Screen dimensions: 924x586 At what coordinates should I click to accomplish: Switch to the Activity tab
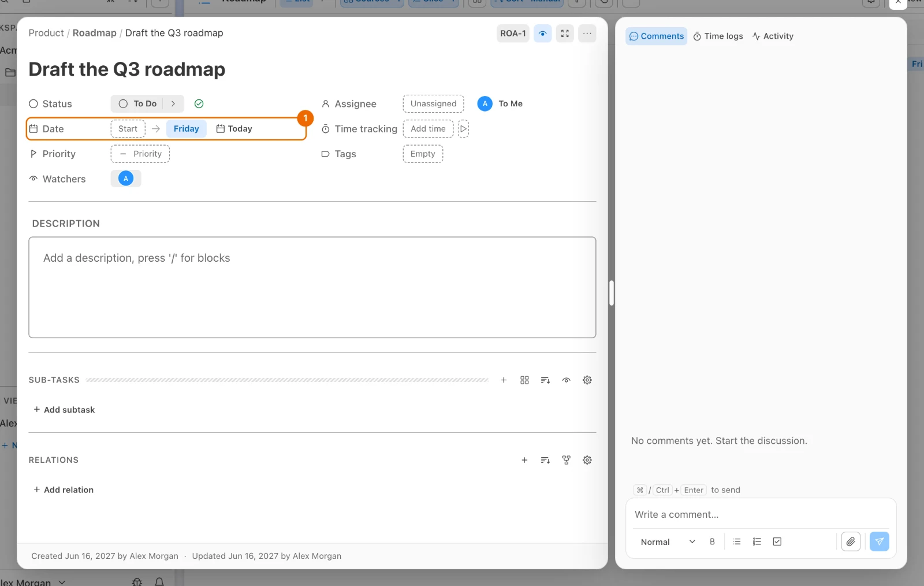[x=773, y=36]
